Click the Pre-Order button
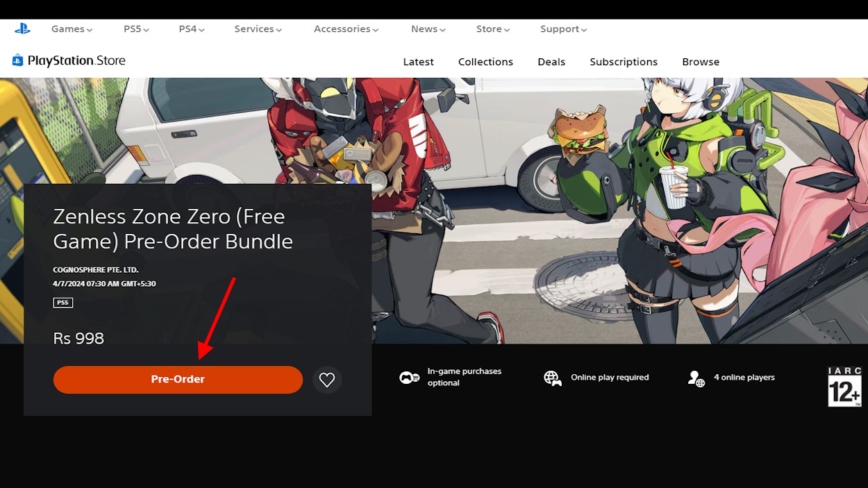Screen dimensions: 868x488 178,379
